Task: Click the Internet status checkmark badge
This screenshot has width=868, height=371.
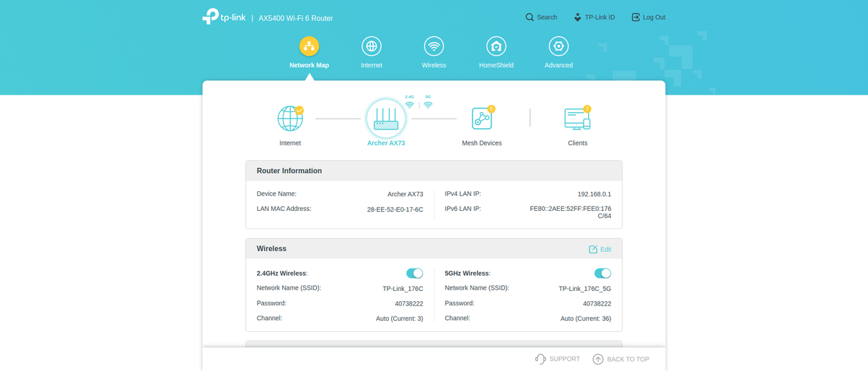Action: [x=300, y=110]
